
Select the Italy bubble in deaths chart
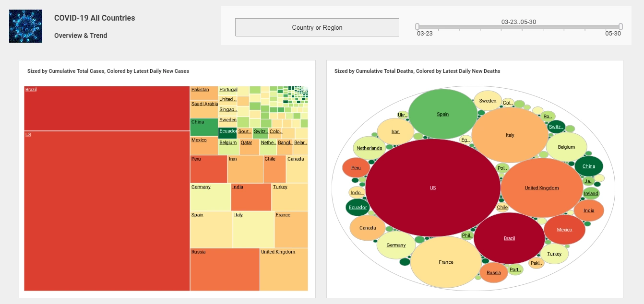[x=510, y=135]
